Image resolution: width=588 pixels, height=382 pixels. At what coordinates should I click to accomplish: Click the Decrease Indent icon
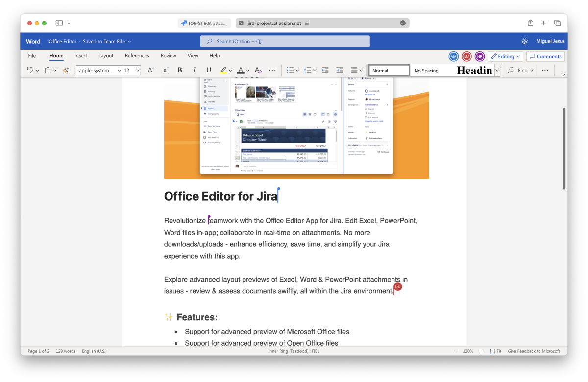point(325,71)
